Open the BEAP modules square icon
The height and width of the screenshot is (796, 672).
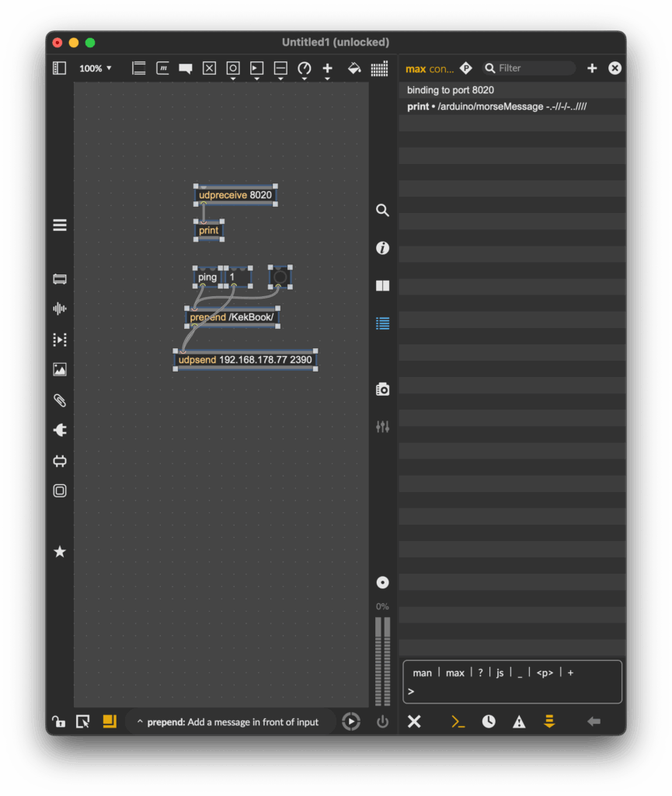[x=60, y=491]
